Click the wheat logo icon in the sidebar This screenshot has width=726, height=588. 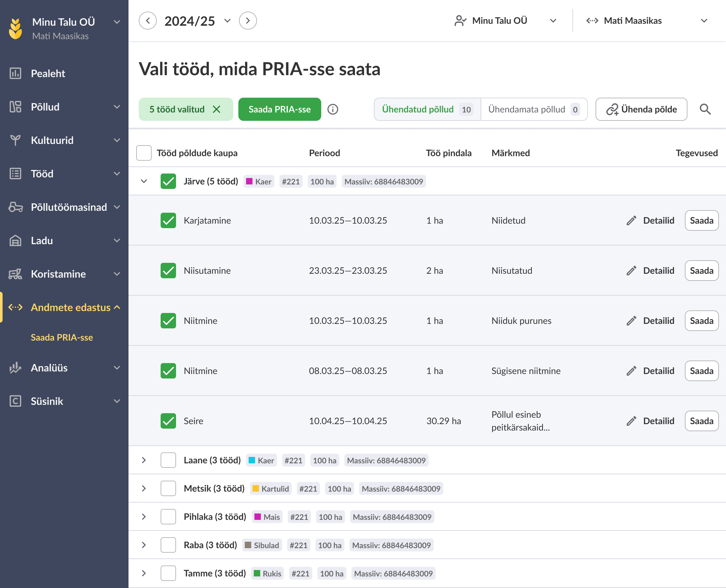click(15, 29)
